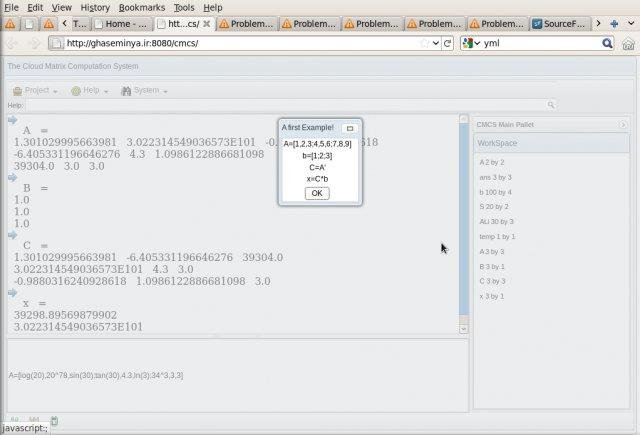Open the browser Help menu
Image resolution: width=640 pixels, height=435 pixels.
click(213, 7)
